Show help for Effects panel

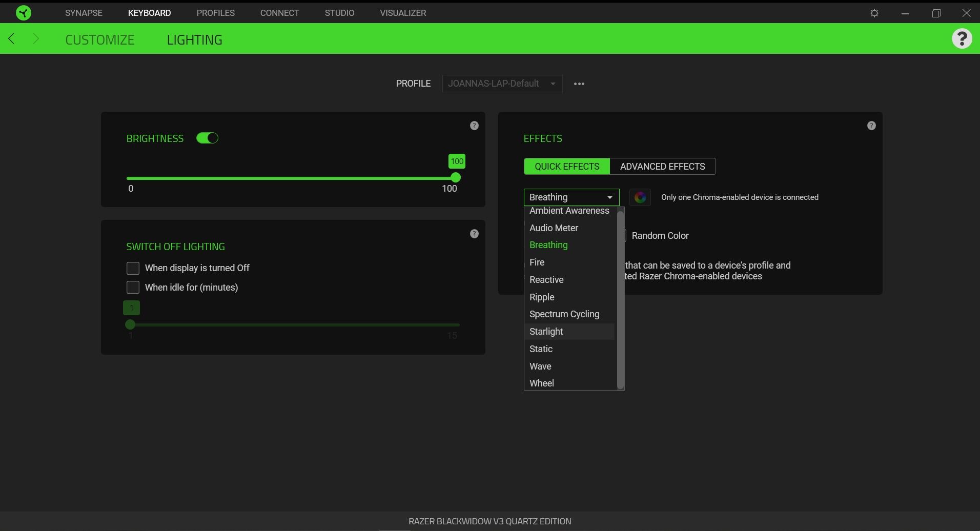tap(871, 126)
